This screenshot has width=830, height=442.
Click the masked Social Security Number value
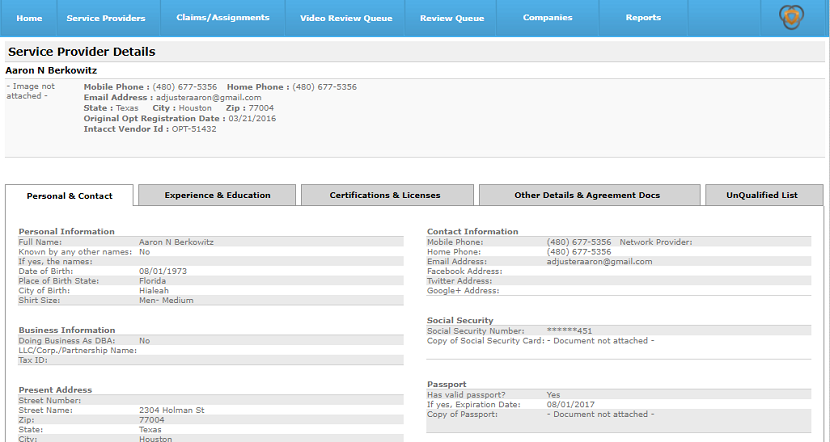[x=569, y=331]
